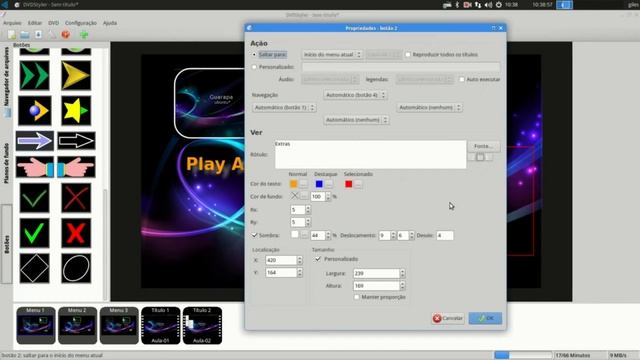Open the Editar menu
This screenshot has height=360, width=640.
[35, 23]
